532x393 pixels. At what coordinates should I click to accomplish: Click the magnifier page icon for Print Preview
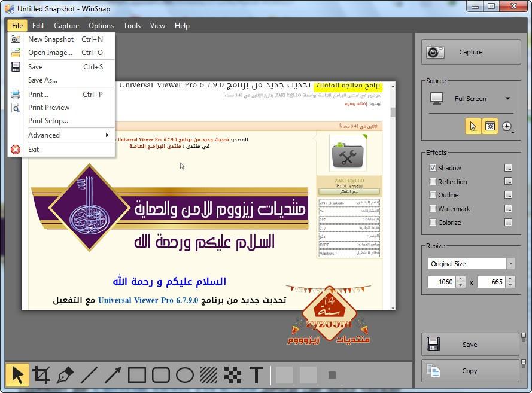(16, 108)
